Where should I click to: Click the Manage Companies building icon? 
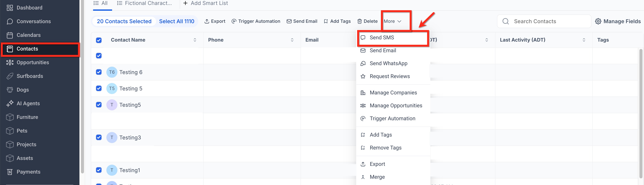[363, 93]
